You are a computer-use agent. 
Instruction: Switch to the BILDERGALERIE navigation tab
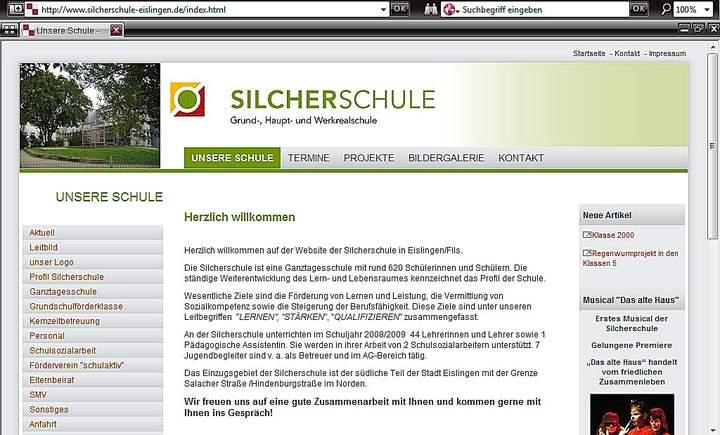point(446,158)
